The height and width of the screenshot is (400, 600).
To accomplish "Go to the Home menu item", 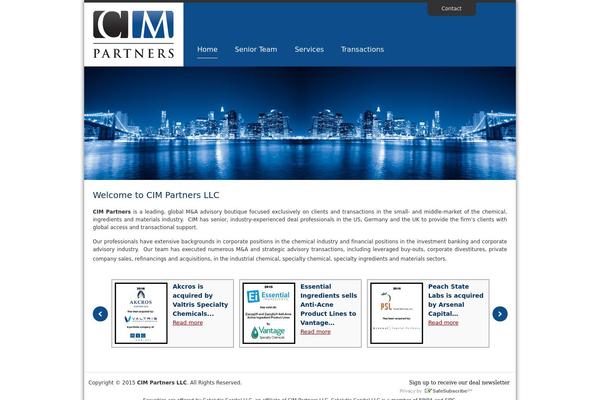I will click(207, 49).
